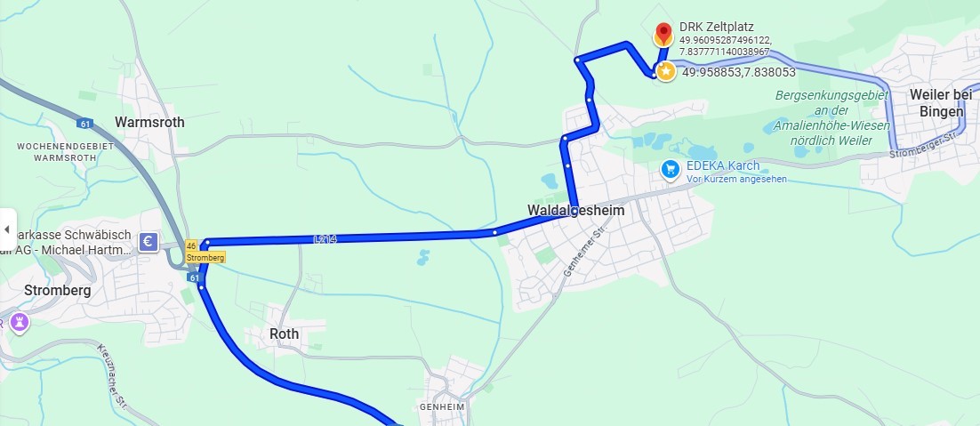Click the yellow exit 46 Stromberg sign
The width and height of the screenshot is (980, 426).
coord(205,251)
